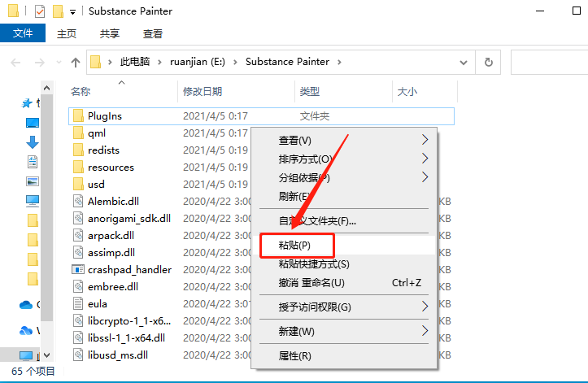Choose 属性(R) from context menu

(x=344, y=355)
